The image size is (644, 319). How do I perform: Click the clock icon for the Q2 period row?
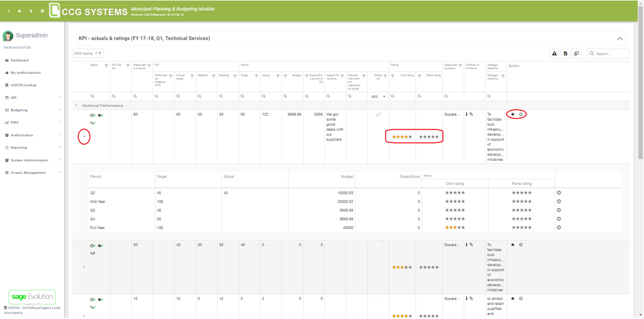559,193
